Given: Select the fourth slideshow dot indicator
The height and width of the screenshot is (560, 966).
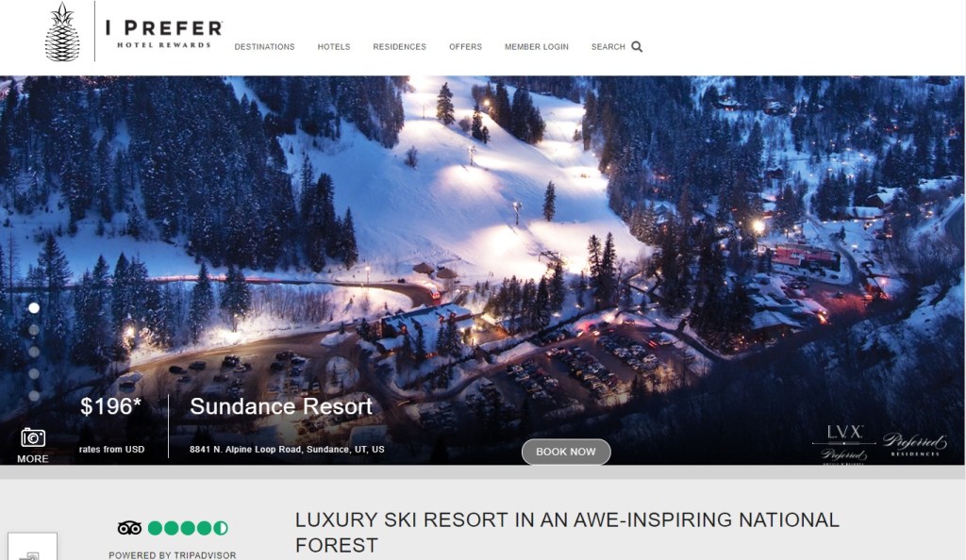Looking at the screenshot, I should pos(34,373).
